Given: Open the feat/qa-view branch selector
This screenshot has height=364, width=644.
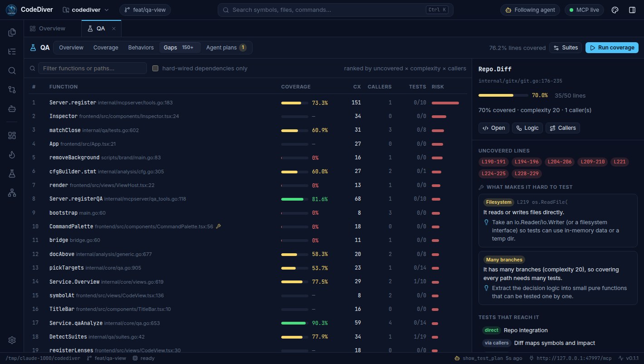Looking at the screenshot, I should coord(145,10).
